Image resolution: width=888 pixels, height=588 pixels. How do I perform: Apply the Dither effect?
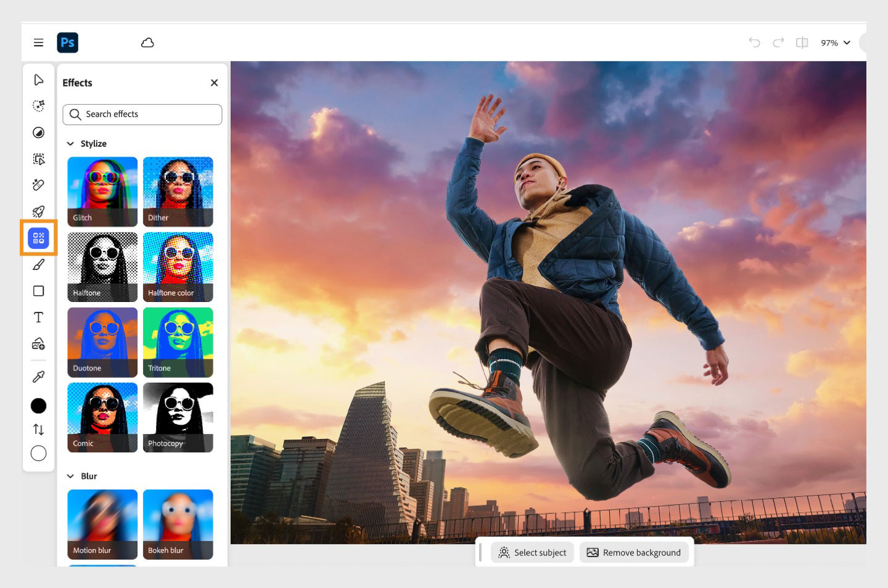click(x=178, y=192)
